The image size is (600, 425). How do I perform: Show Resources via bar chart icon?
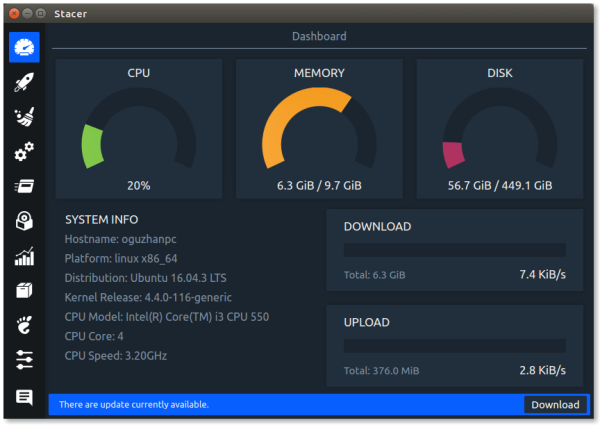click(24, 257)
